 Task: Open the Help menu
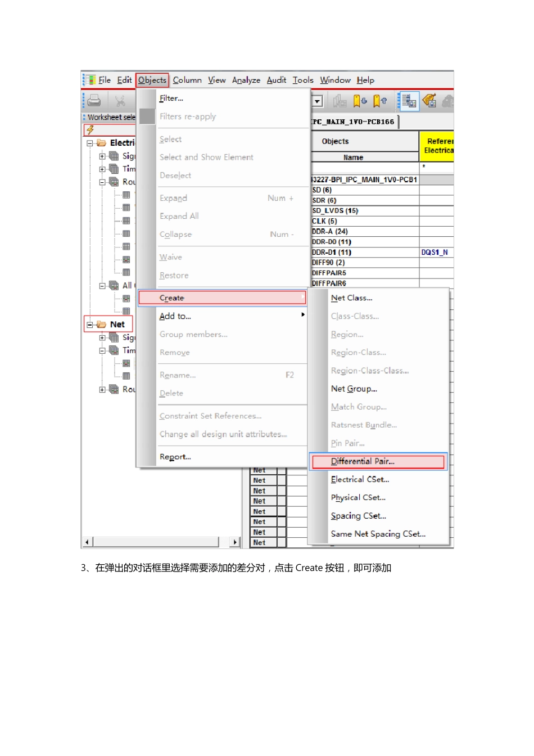tap(365, 80)
